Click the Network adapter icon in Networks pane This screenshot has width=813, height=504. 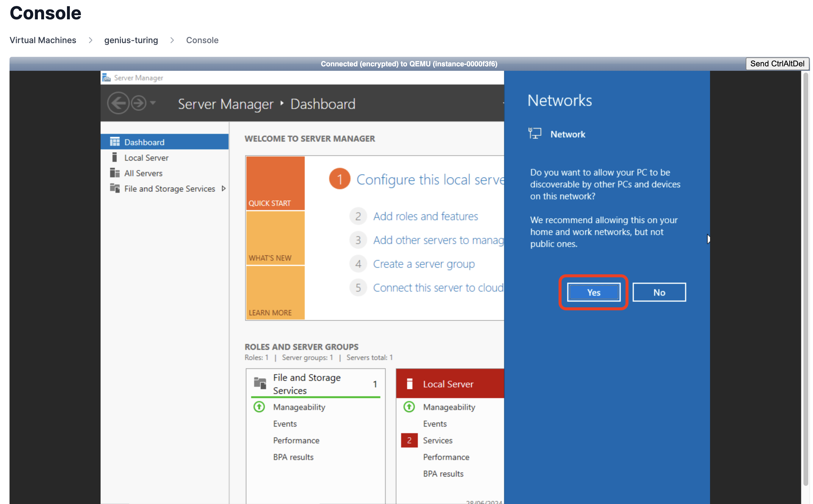point(535,133)
